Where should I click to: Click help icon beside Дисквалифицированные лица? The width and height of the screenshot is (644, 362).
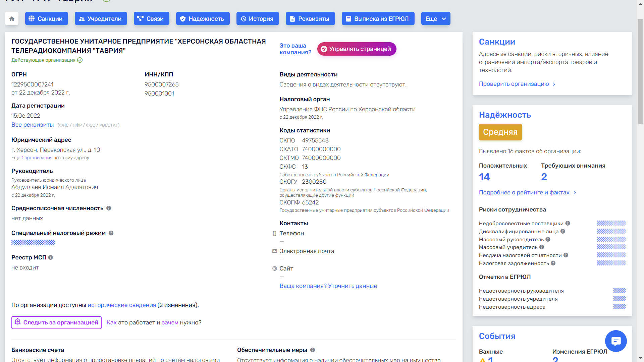point(563,231)
